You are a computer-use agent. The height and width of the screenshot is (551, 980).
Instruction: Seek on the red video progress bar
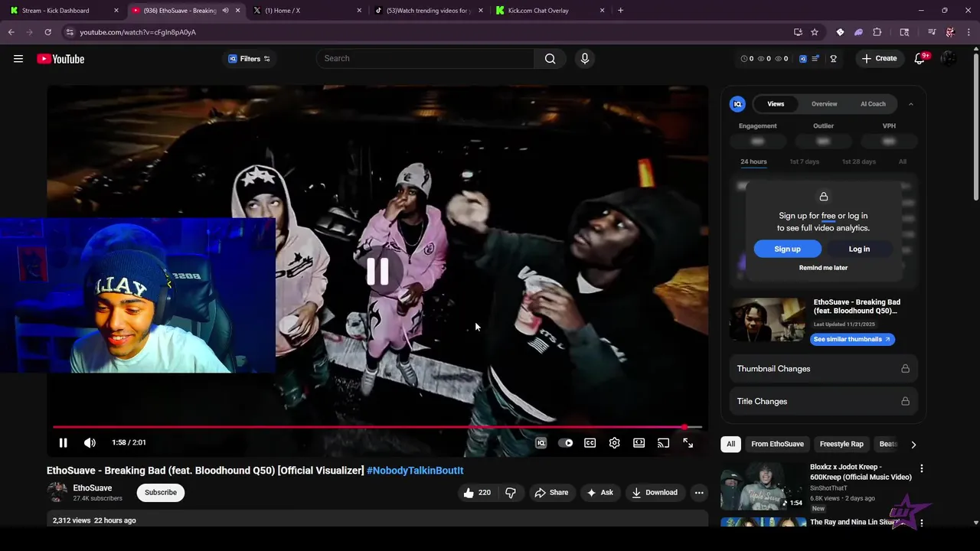click(x=377, y=427)
